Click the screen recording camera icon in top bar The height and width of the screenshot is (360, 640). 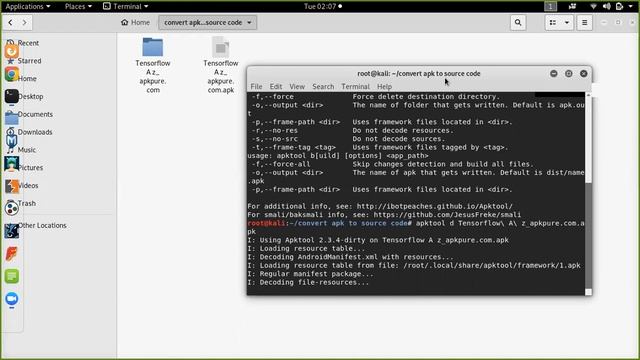click(573, 6)
